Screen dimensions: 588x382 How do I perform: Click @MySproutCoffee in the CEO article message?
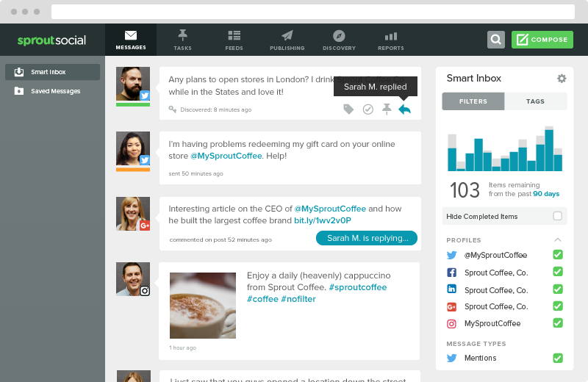click(x=330, y=209)
